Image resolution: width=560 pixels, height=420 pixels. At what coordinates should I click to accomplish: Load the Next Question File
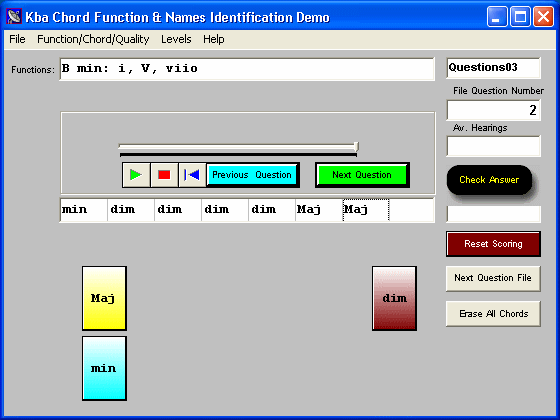point(493,278)
